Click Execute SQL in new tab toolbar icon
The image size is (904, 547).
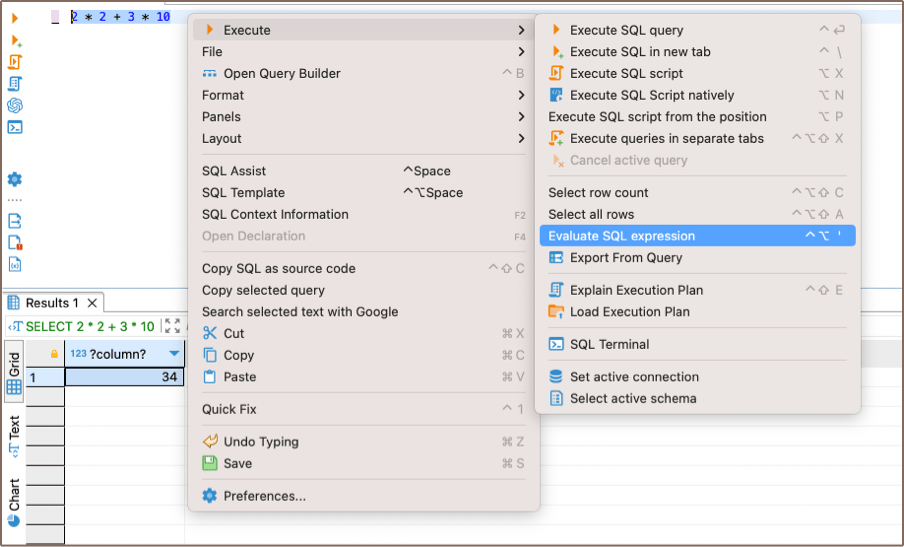pyautogui.click(x=15, y=40)
